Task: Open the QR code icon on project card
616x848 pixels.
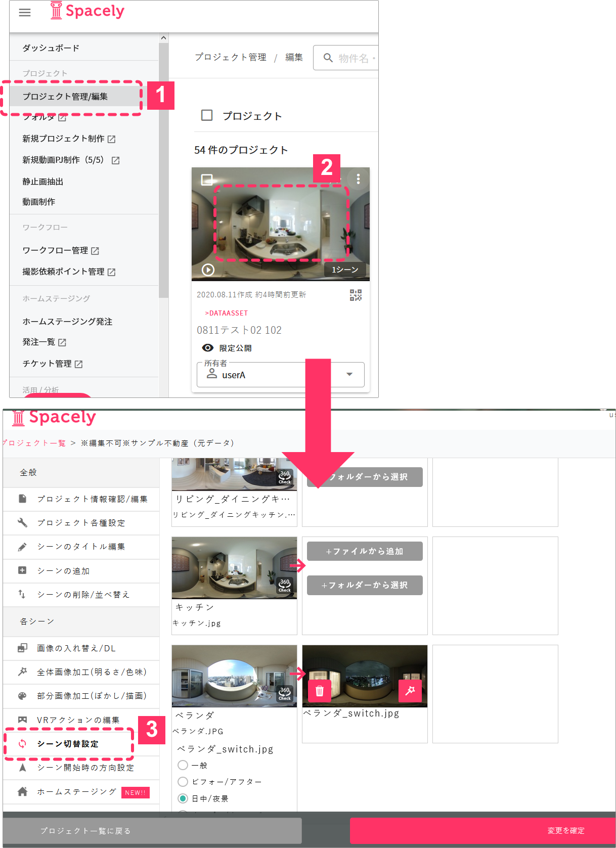Action: click(x=356, y=295)
